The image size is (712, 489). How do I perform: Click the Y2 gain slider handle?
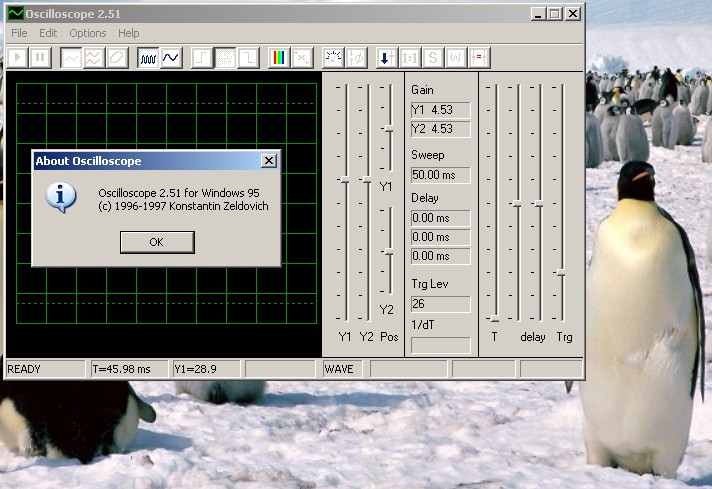(367, 180)
